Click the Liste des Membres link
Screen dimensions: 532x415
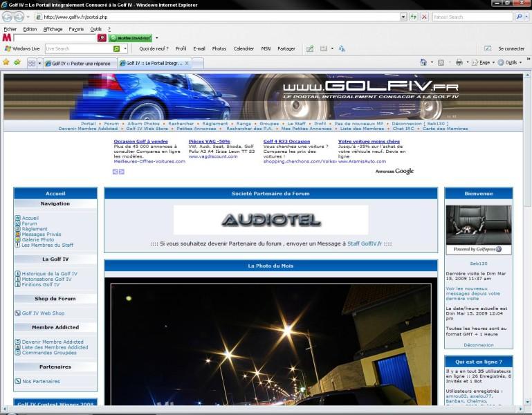(362, 129)
